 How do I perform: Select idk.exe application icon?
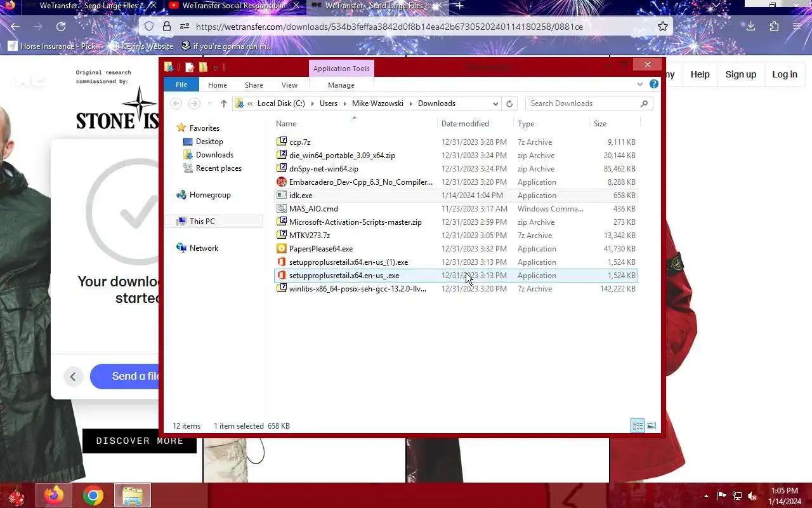(x=282, y=195)
